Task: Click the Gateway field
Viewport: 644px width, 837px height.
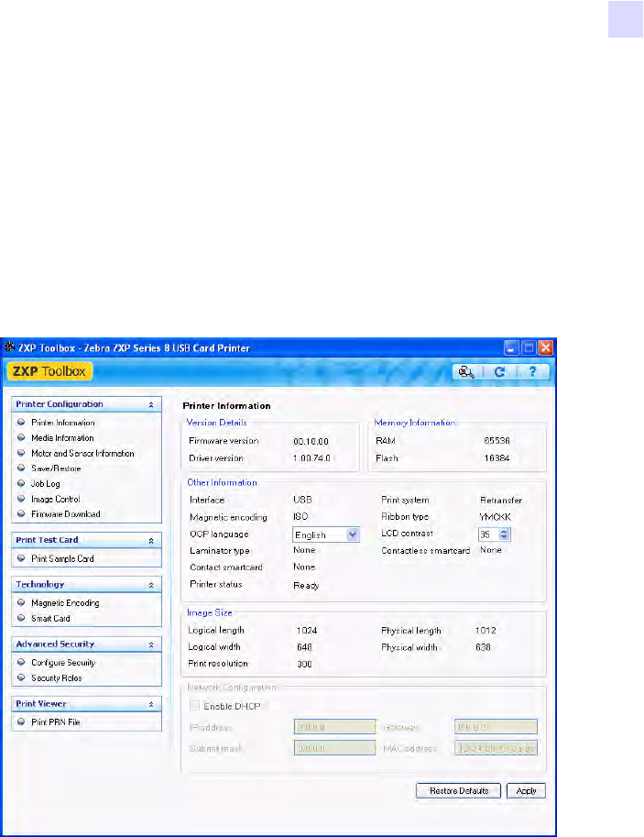Action: 496,727
